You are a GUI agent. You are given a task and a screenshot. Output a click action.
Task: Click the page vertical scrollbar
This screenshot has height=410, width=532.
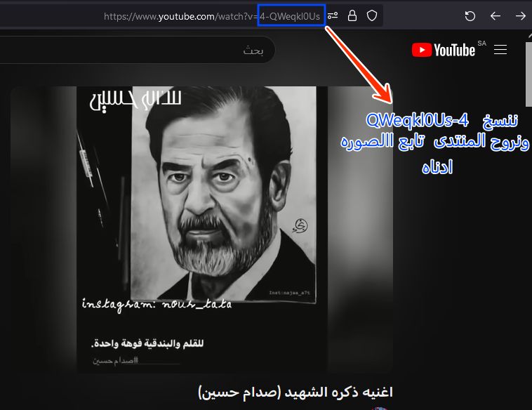coord(529,74)
